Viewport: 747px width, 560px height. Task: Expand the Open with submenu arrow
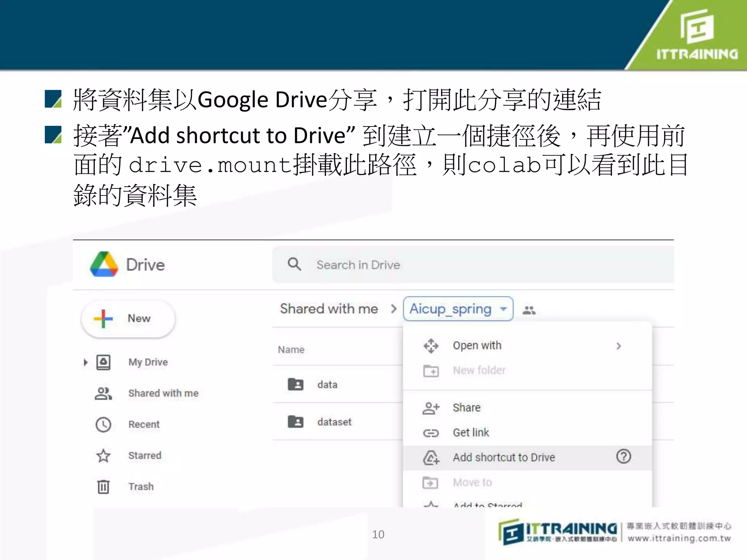[619, 346]
